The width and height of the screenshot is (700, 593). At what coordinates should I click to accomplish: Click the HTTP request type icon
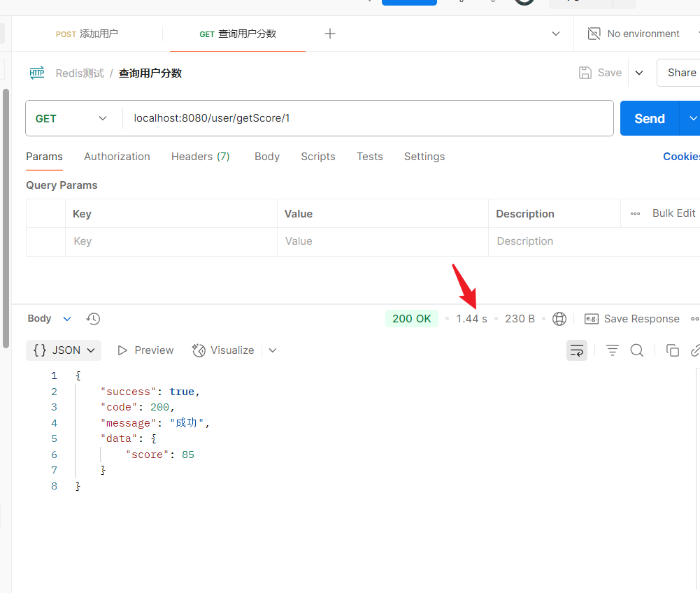click(x=37, y=73)
